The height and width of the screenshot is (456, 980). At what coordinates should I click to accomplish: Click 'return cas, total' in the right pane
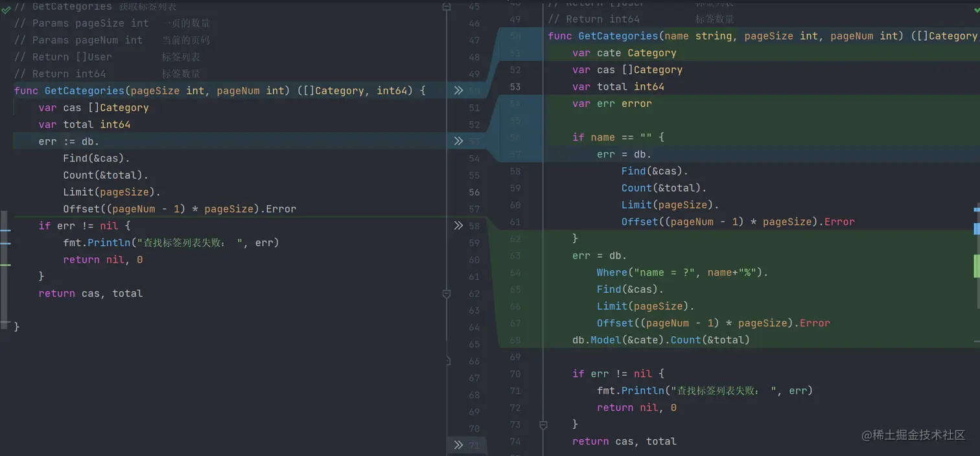624,442
